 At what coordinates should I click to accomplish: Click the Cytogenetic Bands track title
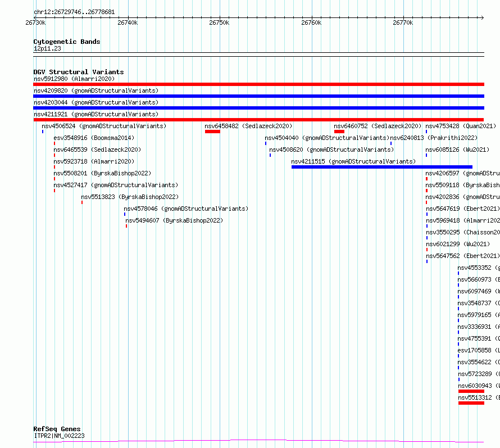(67, 42)
